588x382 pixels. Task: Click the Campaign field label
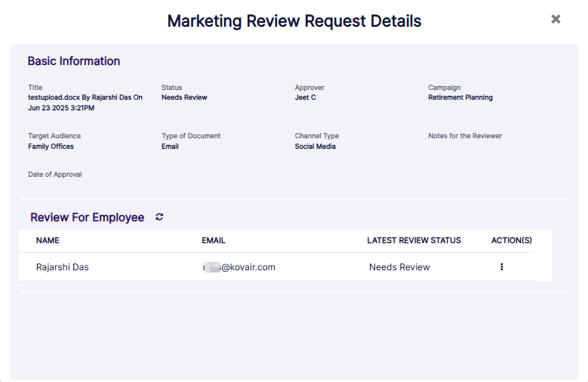click(x=445, y=88)
